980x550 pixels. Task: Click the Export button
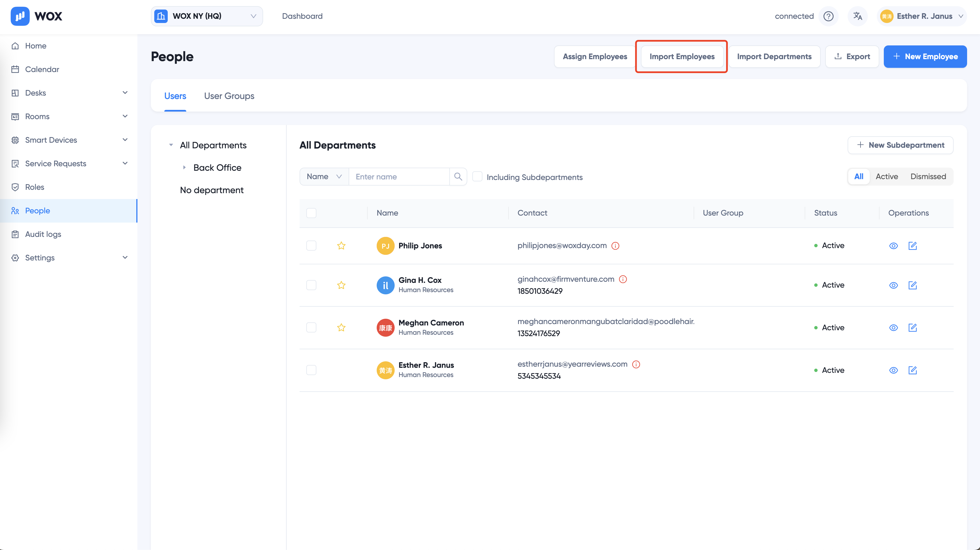click(852, 57)
